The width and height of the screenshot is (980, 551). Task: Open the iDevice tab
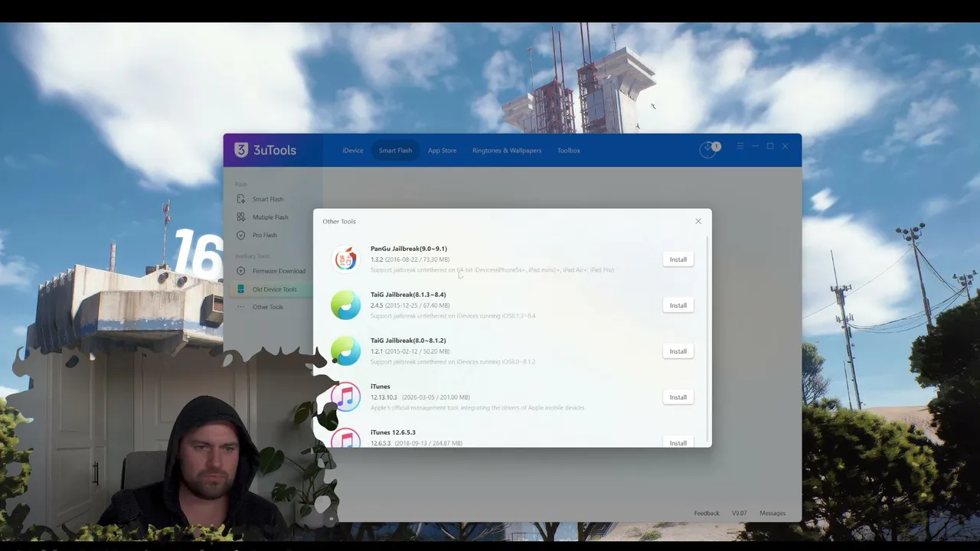pyautogui.click(x=353, y=151)
